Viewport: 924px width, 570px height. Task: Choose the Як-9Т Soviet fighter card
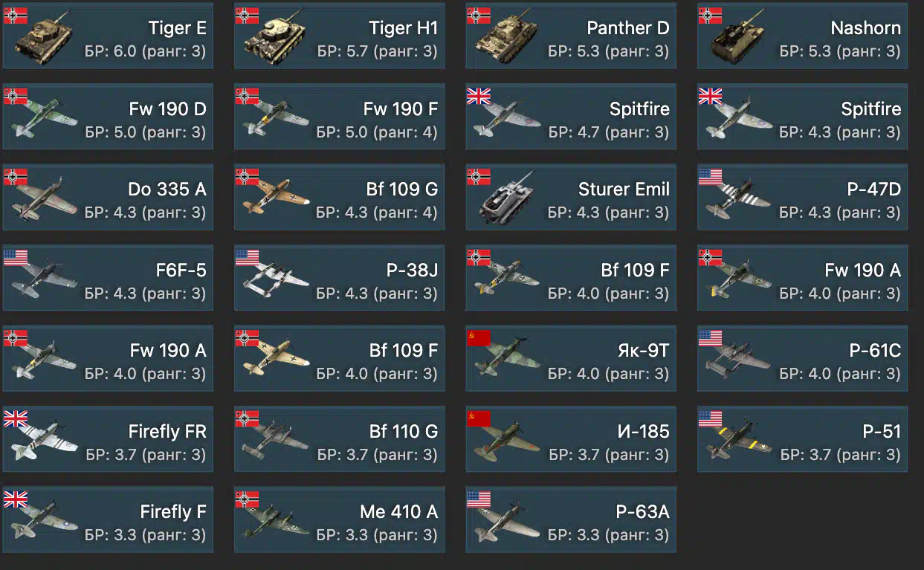571,358
